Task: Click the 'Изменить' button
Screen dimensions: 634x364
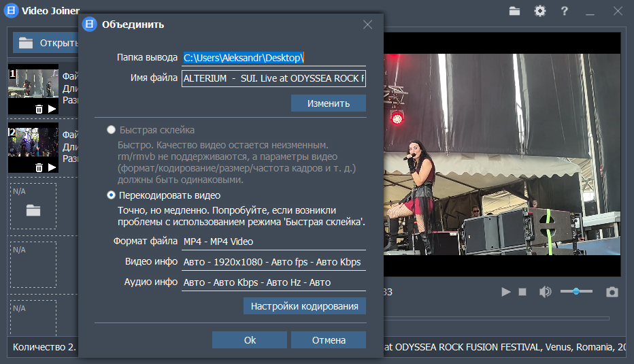Action: [328, 103]
